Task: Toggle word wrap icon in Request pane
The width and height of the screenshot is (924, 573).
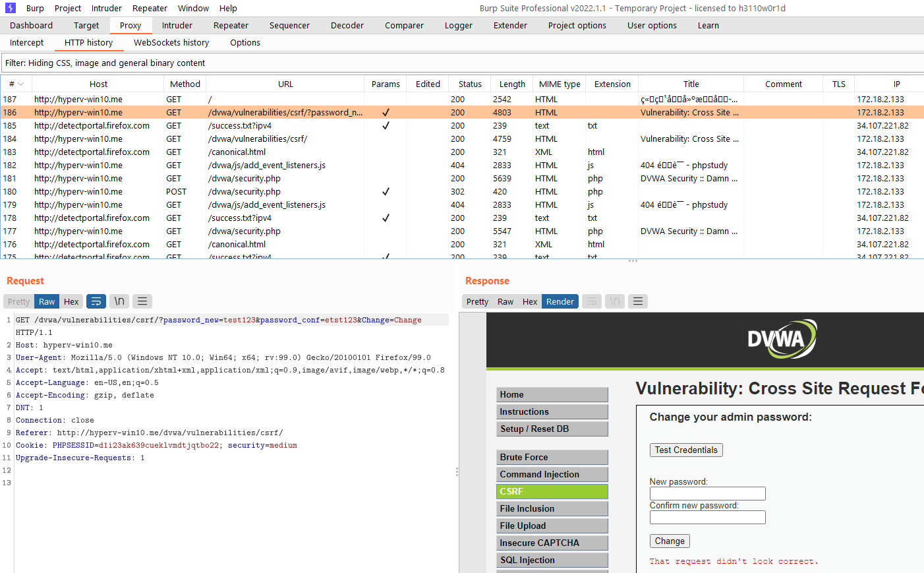Action: pos(96,301)
